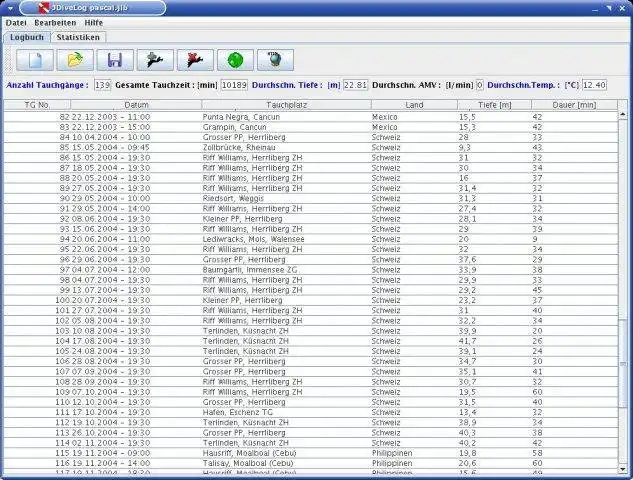Screen dimensions: 633x480
Task: Click depth value 37,6 in dive 96
Action: coord(467,260)
